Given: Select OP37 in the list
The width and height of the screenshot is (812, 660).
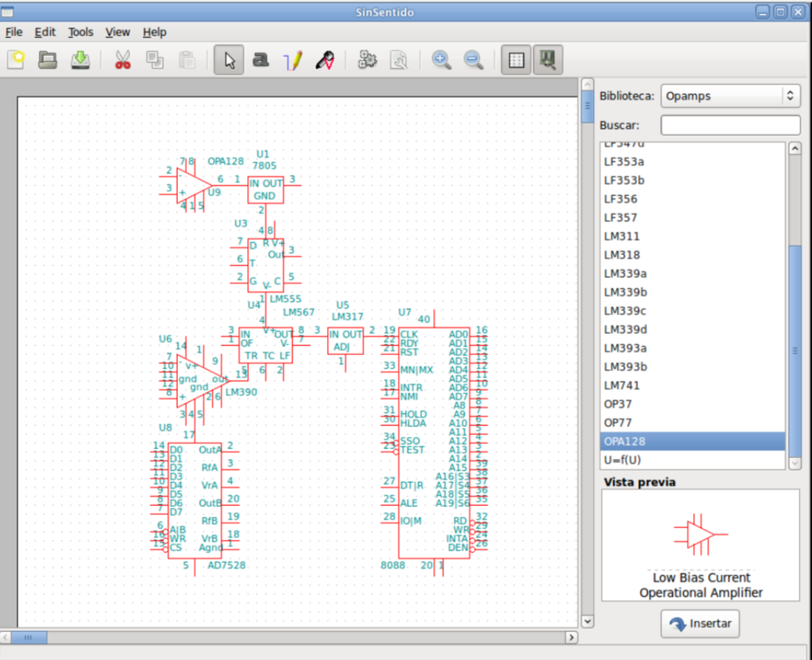Looking at the screenshot, I should pos(693,404).
